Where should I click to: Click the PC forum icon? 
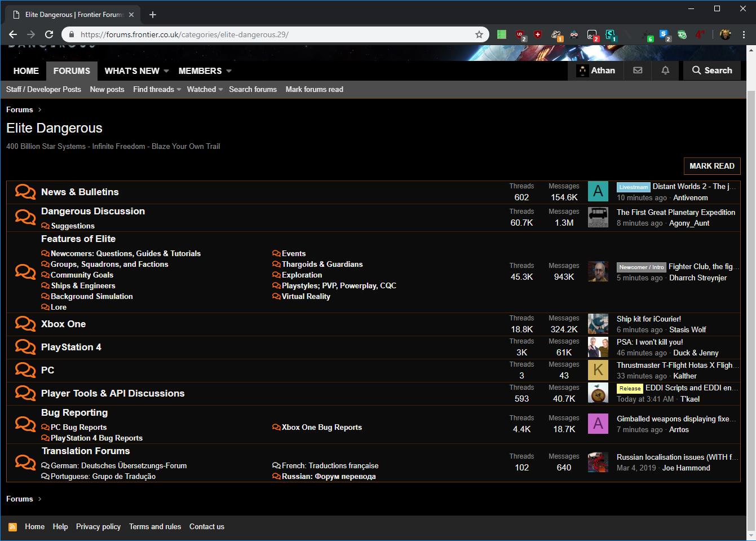tap(25, 370)
